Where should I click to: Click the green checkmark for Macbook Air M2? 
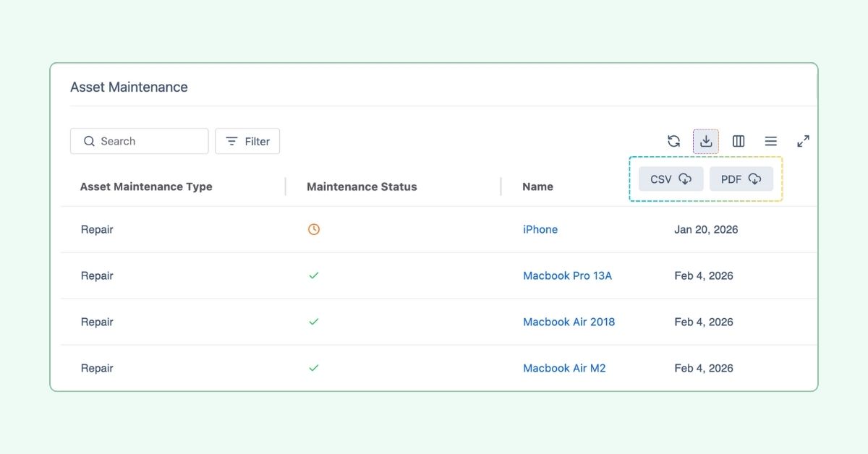pos(314,368)
